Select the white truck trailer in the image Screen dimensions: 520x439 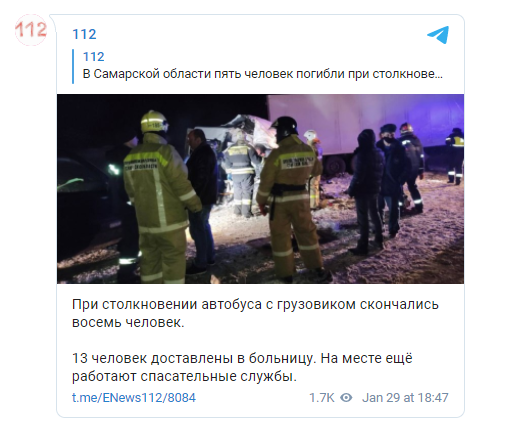point(365,133)
